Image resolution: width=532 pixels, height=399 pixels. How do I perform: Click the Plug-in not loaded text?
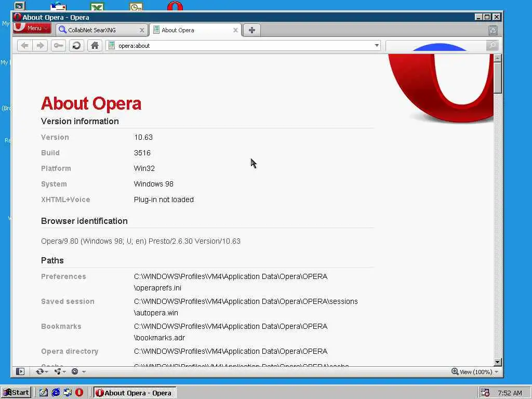(164, 199)
